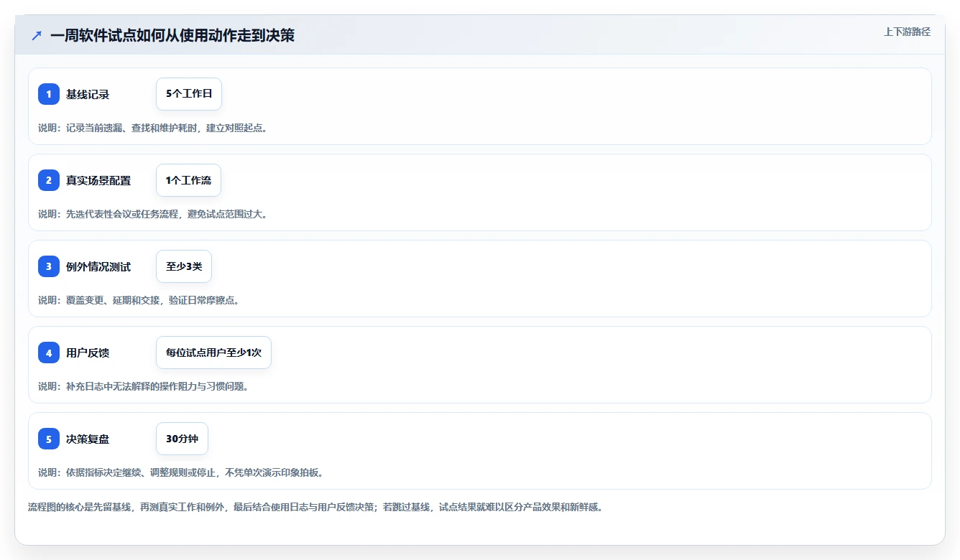960x560 pixels.
Task: Select the 基线记录 step title
Action: 88,94
